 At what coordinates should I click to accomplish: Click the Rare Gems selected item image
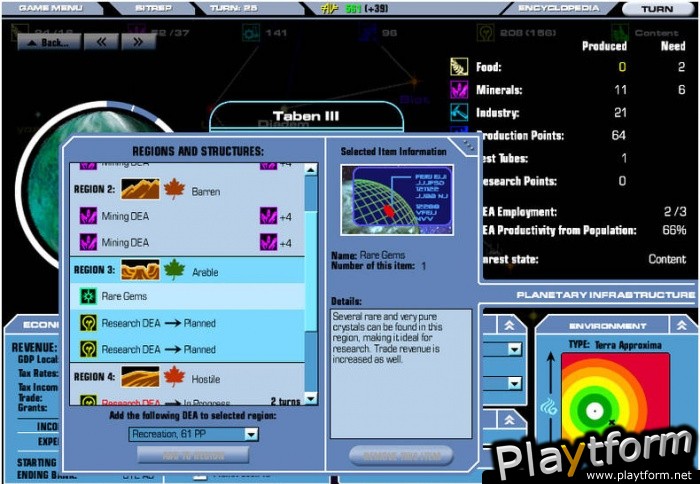point(397,200)
